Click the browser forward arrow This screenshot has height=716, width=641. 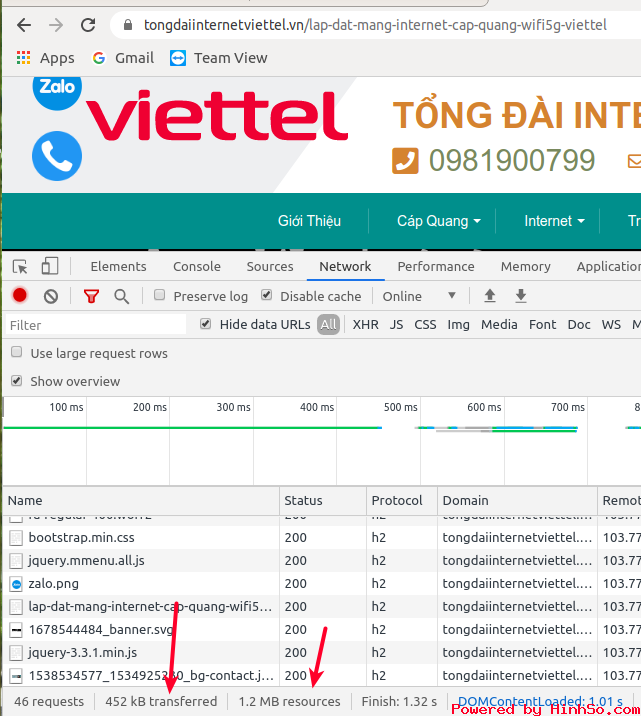pos(56,25)
